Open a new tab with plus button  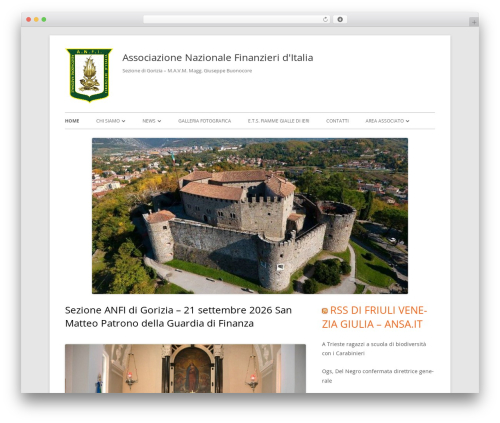474,22
